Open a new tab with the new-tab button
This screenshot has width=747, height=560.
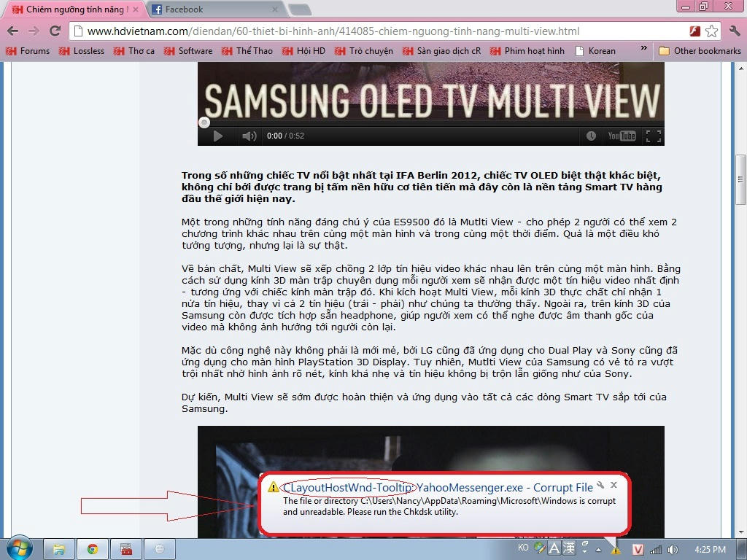[300, 9]
